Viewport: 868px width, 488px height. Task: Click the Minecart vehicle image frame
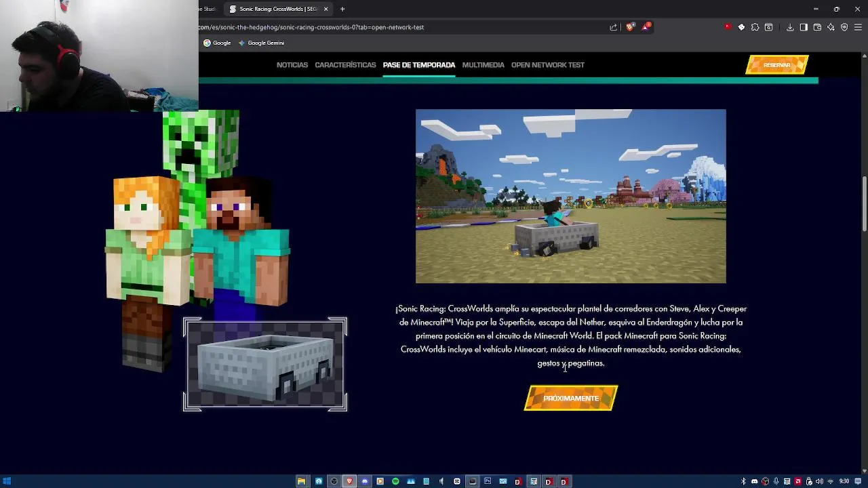coord(265,365)
